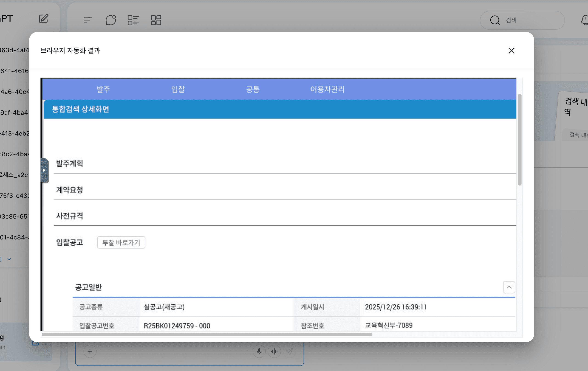The width and height of the screenshot is (588, 371).
Task: Click the microphone icon
Action: point(259,351)
